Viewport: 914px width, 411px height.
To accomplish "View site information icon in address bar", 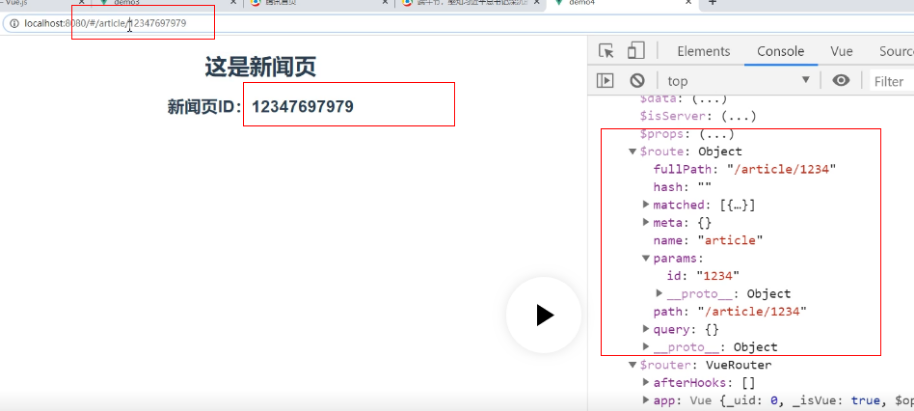I will click(x=15, y=23).
